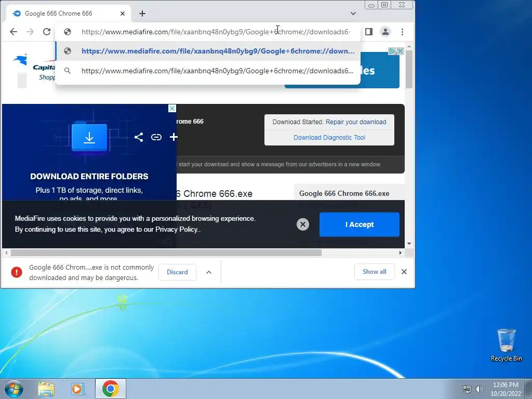532x399 pixels.
Task: Click the Google 666 Chrome 666.exe sidebar title
Action: point(344,193)
